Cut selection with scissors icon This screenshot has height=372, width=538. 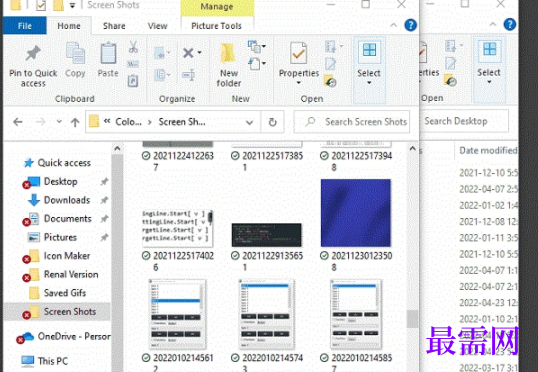[x=133, y=47]
